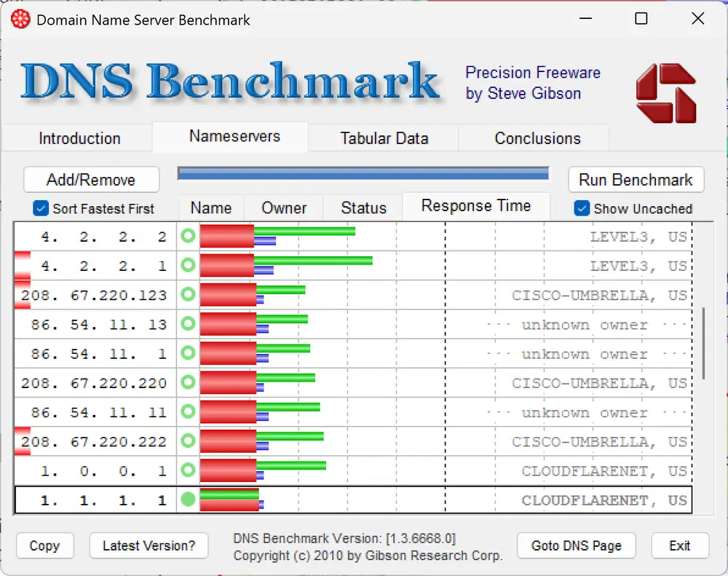Open the Introduction tab

[79, 138]
